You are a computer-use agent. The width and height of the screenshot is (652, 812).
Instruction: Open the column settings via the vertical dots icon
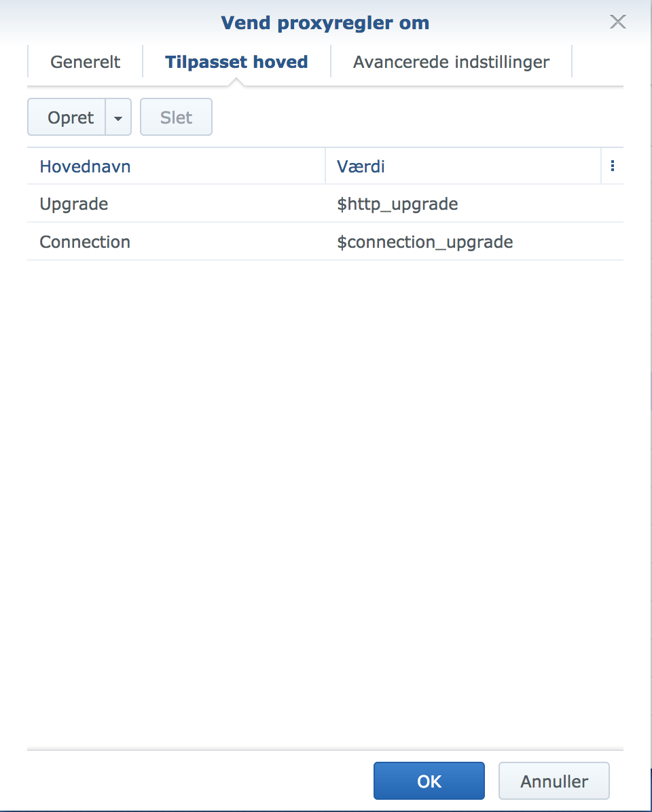click(x=613, y=165)
